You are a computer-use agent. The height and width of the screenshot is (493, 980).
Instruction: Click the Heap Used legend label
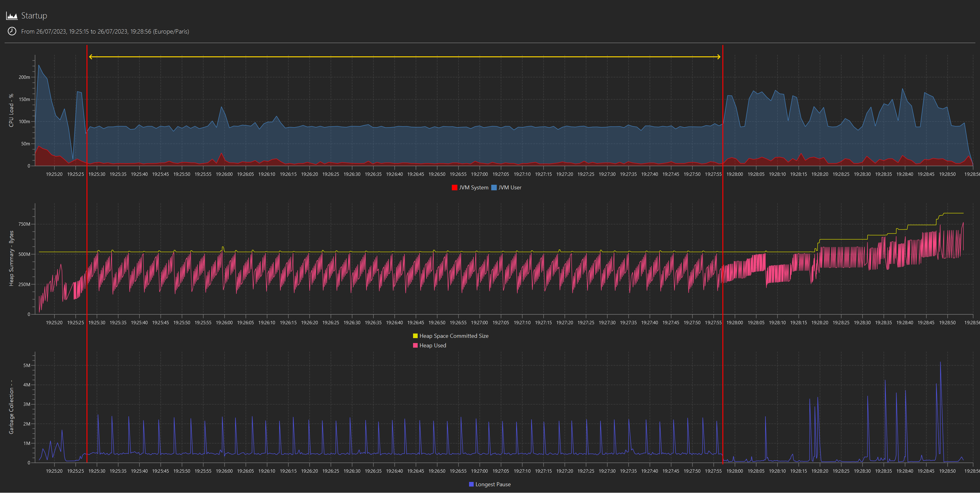pyautogui.click(x=432, y=345)
